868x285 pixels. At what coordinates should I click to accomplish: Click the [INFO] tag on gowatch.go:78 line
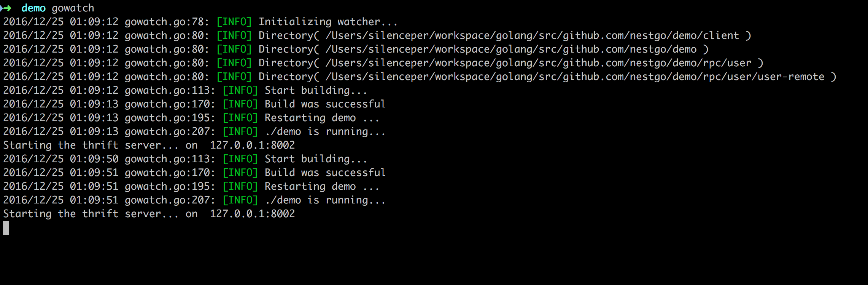pyautogui.click(x=234, y=22)
